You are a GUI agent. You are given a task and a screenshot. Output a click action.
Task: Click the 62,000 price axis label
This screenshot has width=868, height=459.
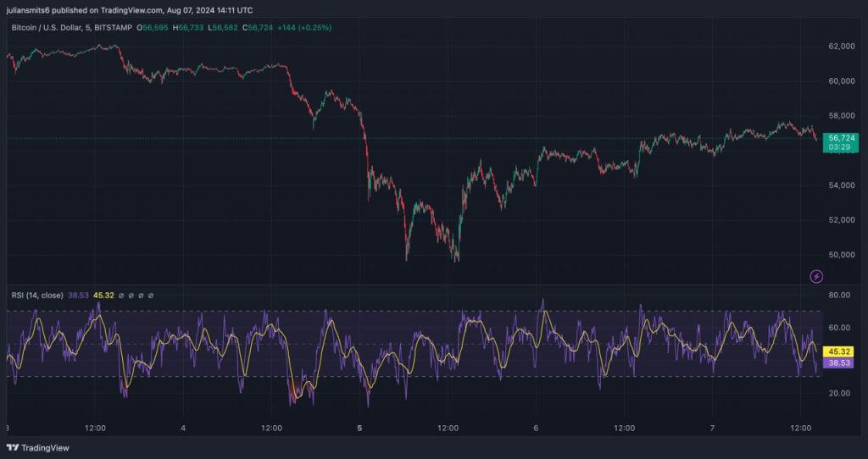tap(842, 47)
